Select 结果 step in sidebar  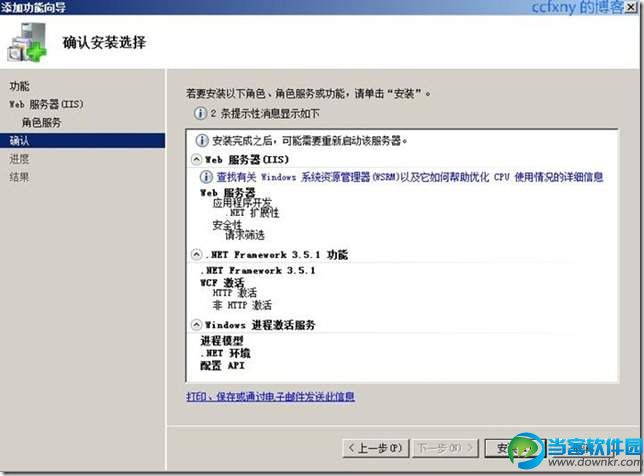19,177
